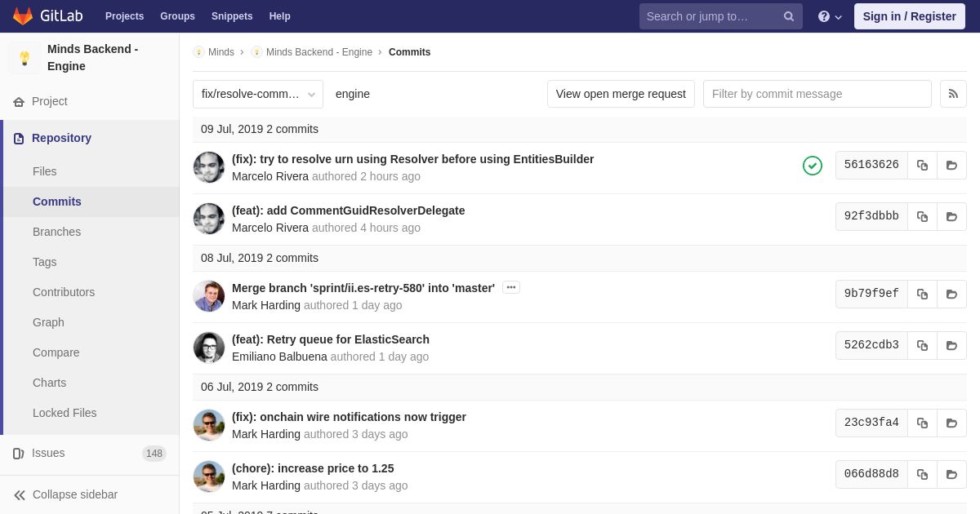The image size is (980, 514).
Task: Open the fix/resolve-comm branch dropdown
Action: [258, 94]
